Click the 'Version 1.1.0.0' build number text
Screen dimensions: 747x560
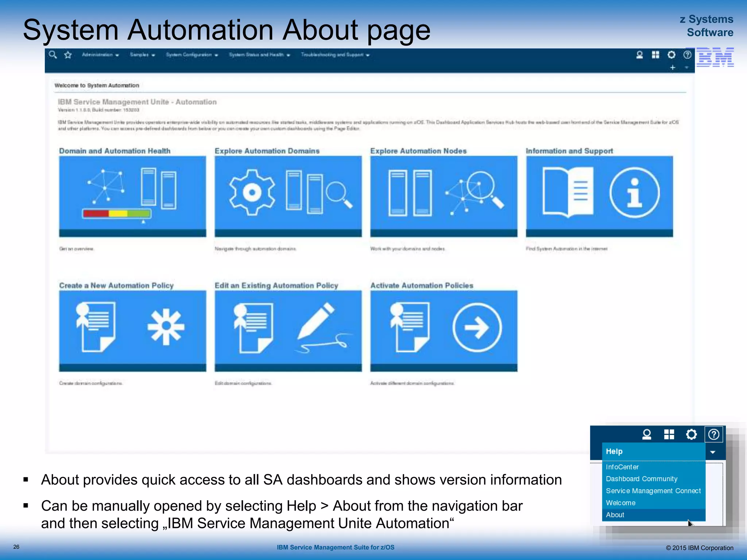(98, 110)
